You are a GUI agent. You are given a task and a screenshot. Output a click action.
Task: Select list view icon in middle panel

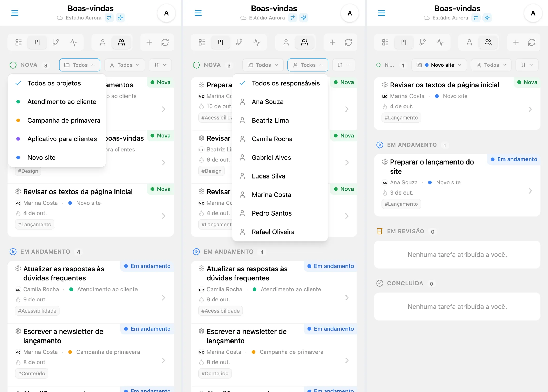point(202,42)
